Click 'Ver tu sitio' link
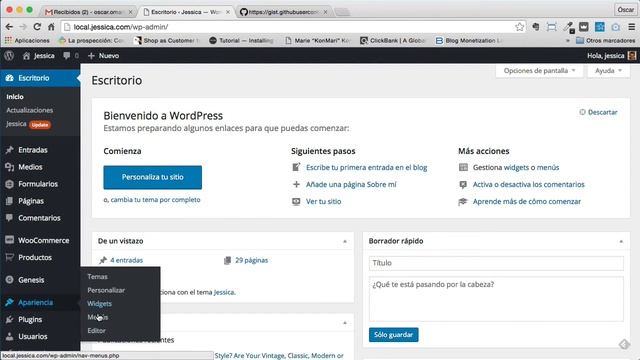 pyautogui.click(x=323, y=202)
